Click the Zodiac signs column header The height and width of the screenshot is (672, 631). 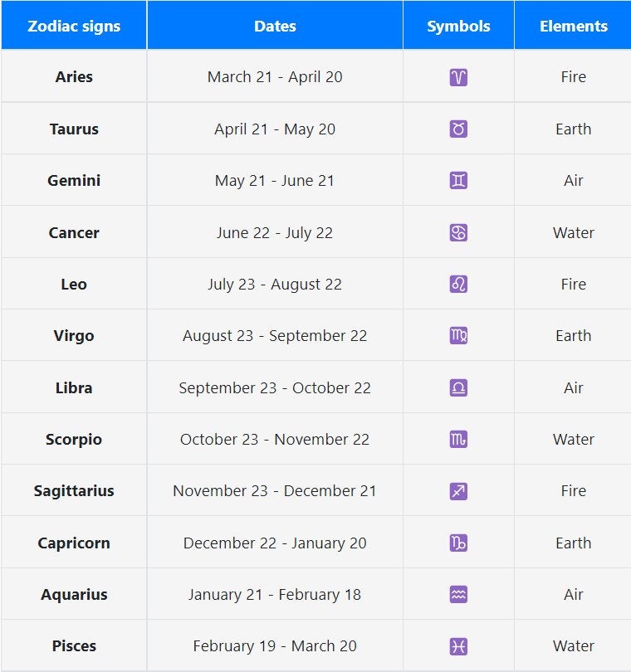pos(74,26)
